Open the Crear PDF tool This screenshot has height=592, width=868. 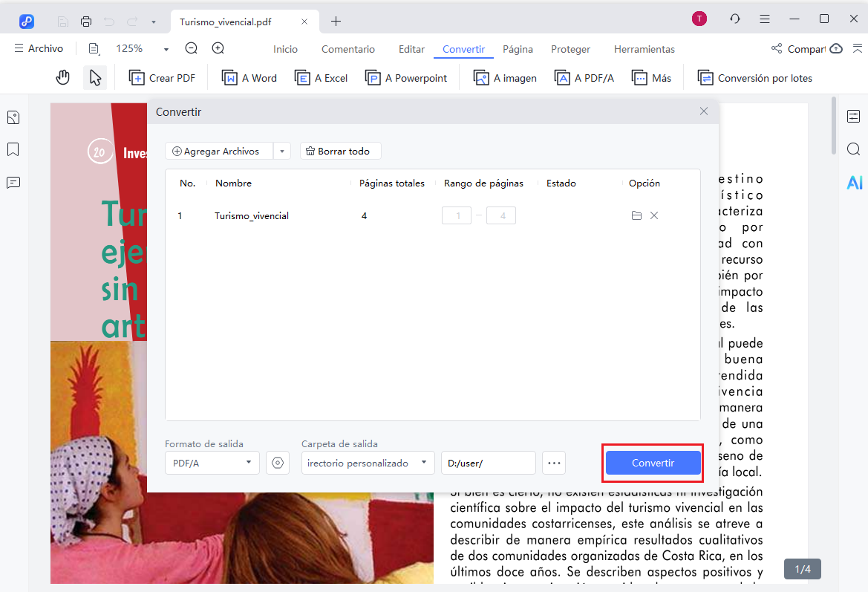pos(162,77)
